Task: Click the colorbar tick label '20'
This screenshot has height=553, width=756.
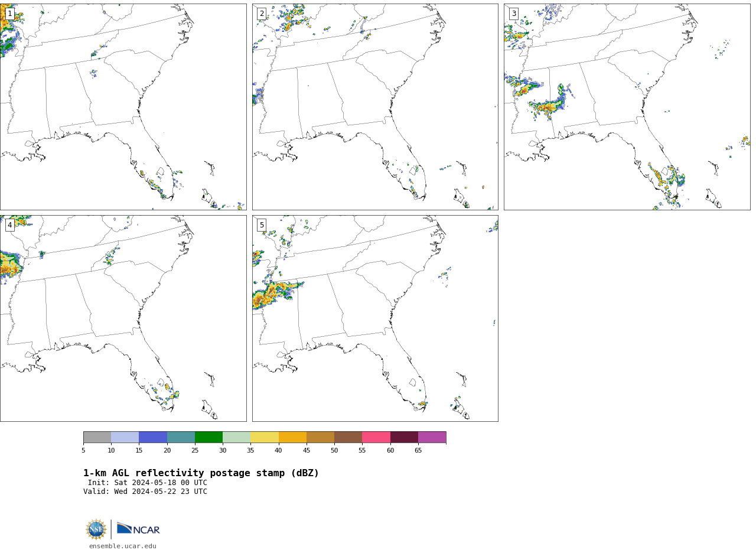Action: (167, 451)
